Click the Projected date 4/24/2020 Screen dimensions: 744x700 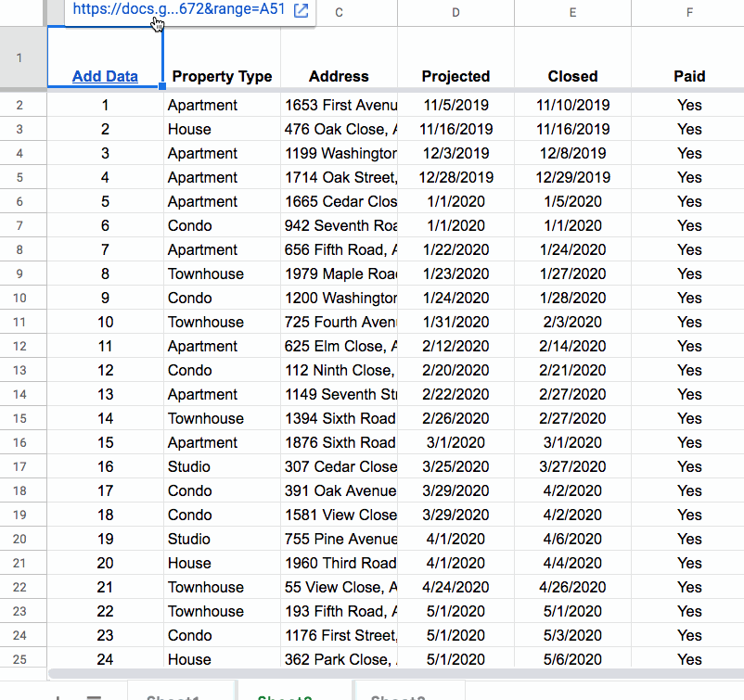pos(455,587)
